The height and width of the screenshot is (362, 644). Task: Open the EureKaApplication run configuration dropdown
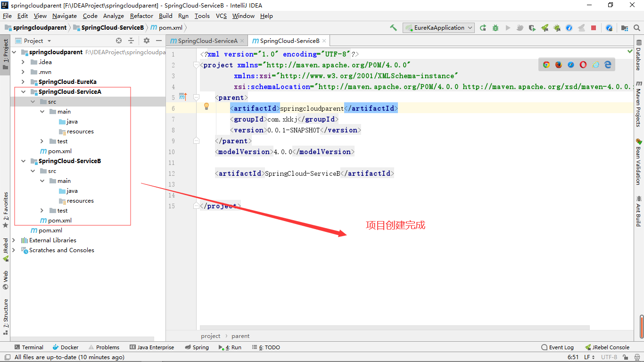coord(439,28)
